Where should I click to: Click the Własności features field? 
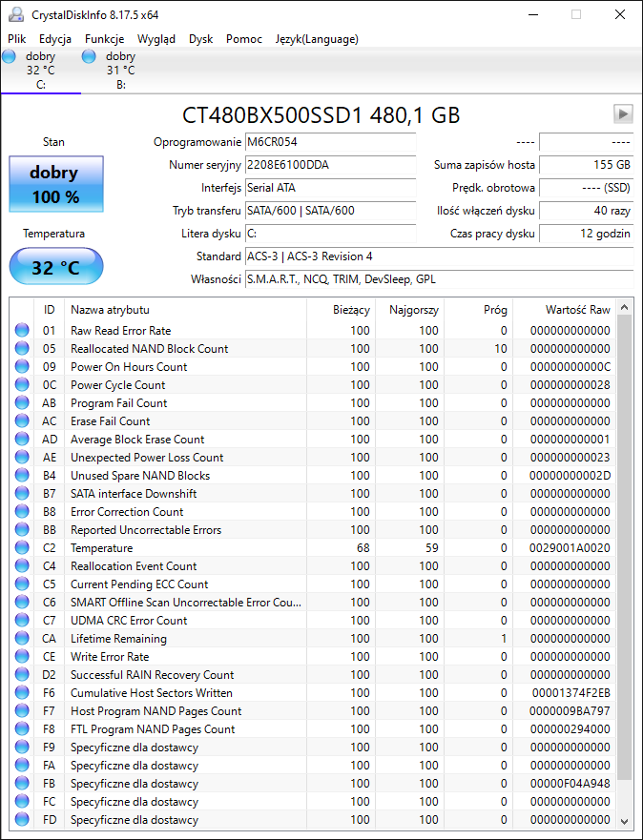coord(440,279)
